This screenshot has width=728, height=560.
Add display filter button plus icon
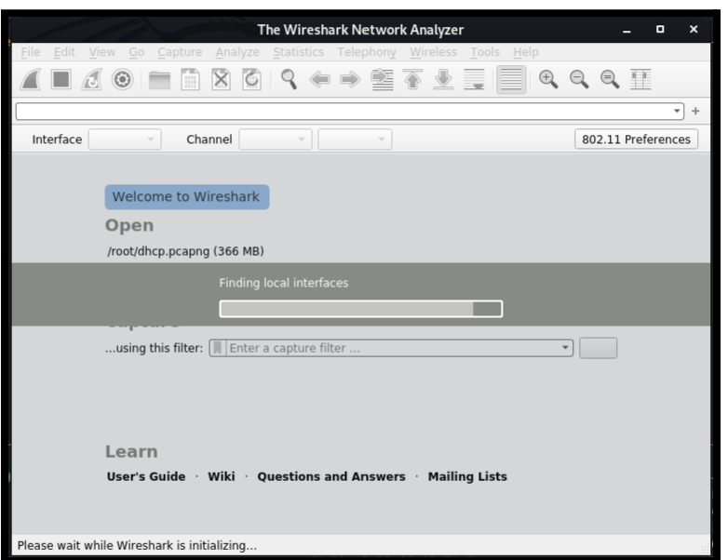[695, 111]
